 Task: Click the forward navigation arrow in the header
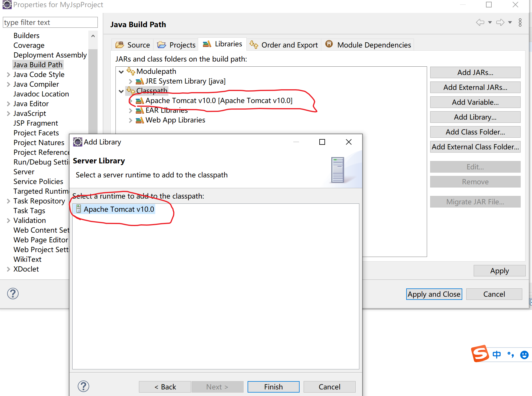coord(500,22)
